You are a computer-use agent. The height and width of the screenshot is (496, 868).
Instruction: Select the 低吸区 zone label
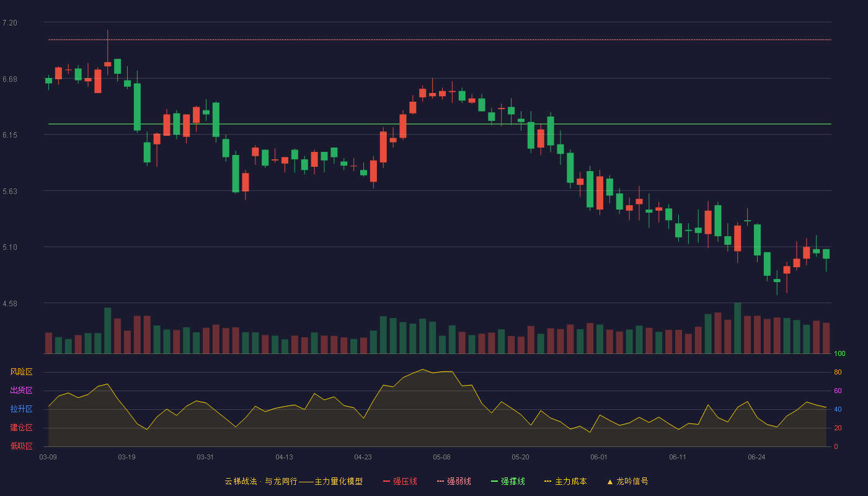pyautogui.click(x=21, y=446)
